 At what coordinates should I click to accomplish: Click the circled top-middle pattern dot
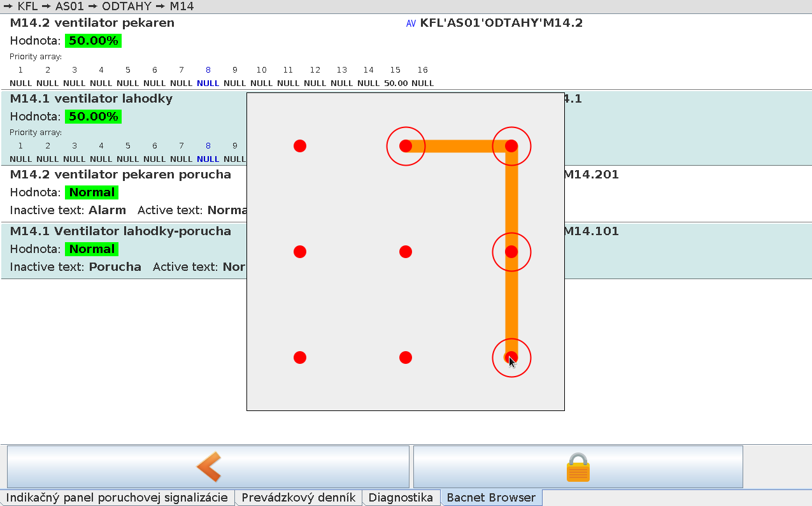pyautogui.click(x=406, y=146)
